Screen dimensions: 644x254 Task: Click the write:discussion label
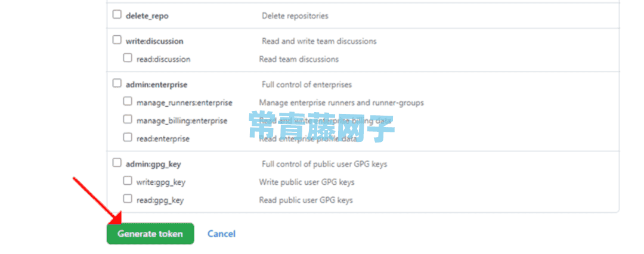(154, 41)
